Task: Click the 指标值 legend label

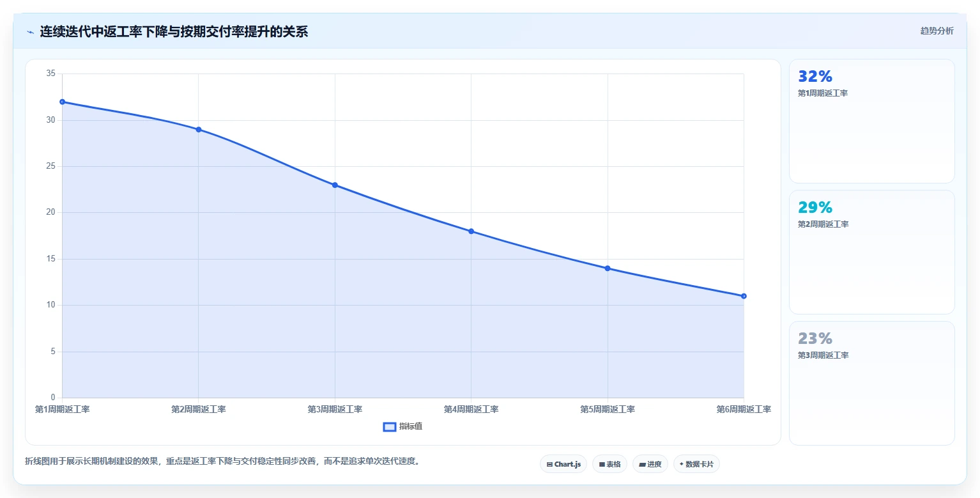Action: [411, 427]
